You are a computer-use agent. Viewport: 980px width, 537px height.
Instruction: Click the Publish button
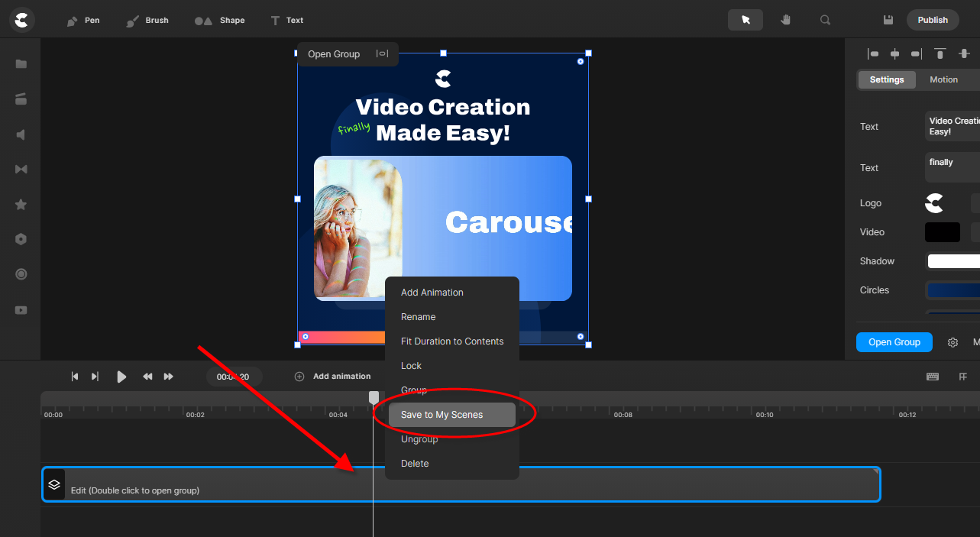pyautogui.click(x=933, y=20)
